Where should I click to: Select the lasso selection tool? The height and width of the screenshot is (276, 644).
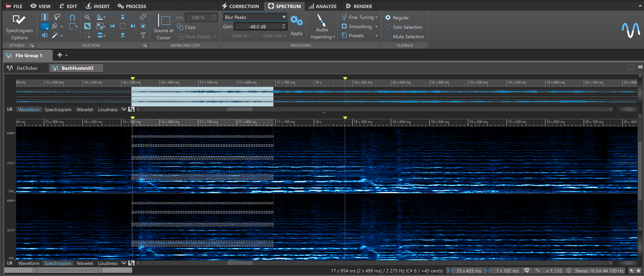coord(57,17)
